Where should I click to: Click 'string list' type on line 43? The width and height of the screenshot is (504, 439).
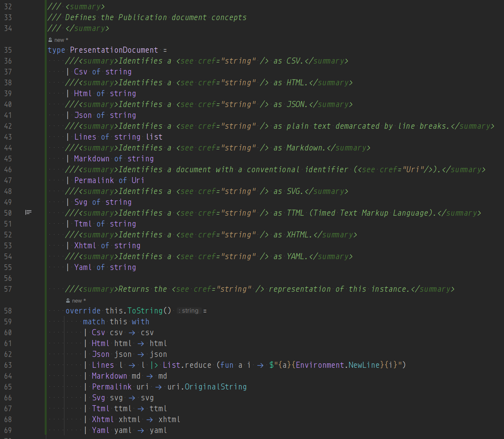138,137
